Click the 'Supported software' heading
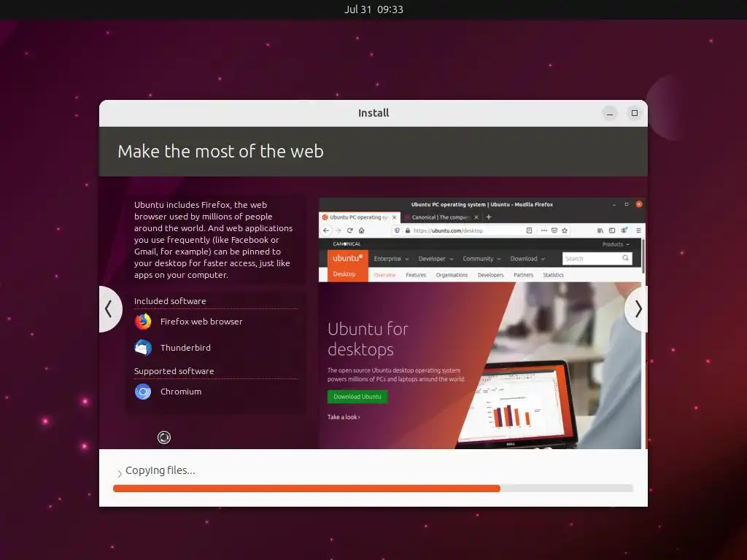Image resolution: width=747 pixels, height=560 pixels. click(x=174, y=371)
